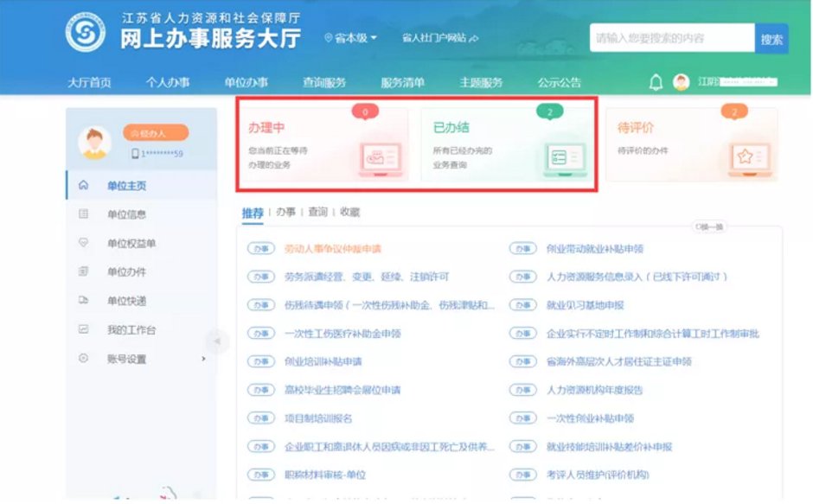Collapse the sidebar using the left arrow handle
813x504 pixels.
coord(216,341)
